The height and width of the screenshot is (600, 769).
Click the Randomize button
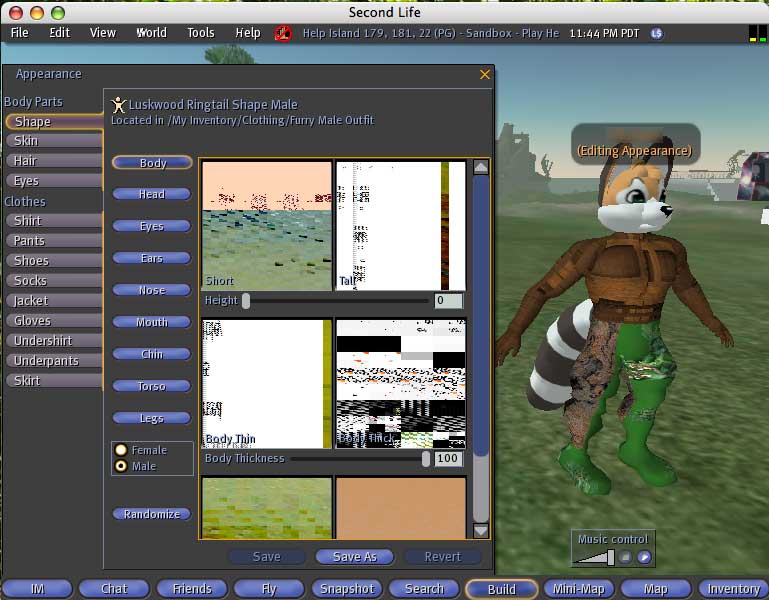click(x=152, y=514)
